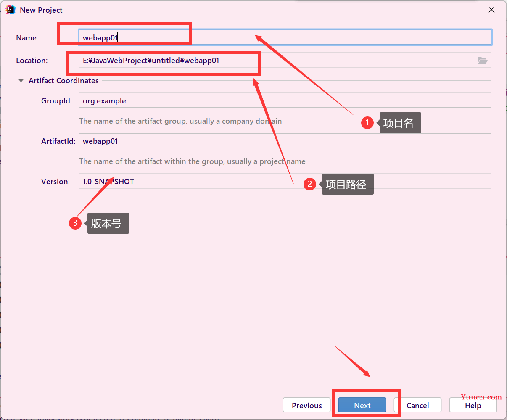
Task: Click the 'New Project' window title text
Action: (41, 10)
